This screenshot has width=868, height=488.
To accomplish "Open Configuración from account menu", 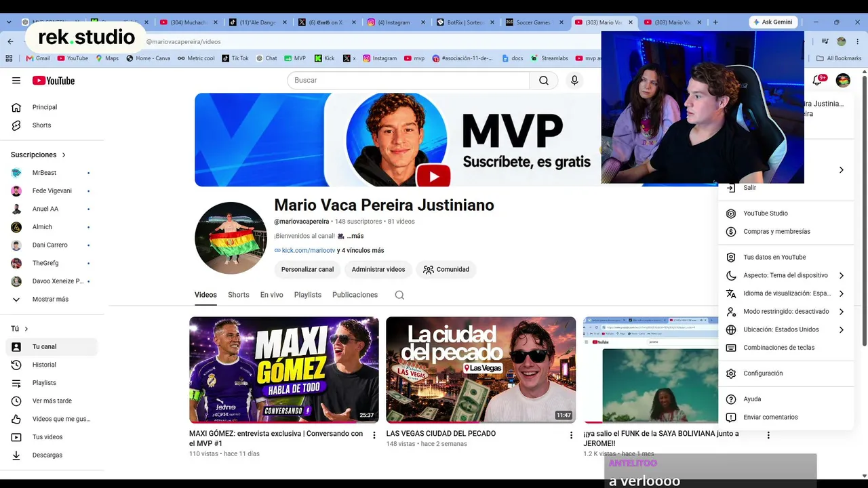I will coord(785,373).
